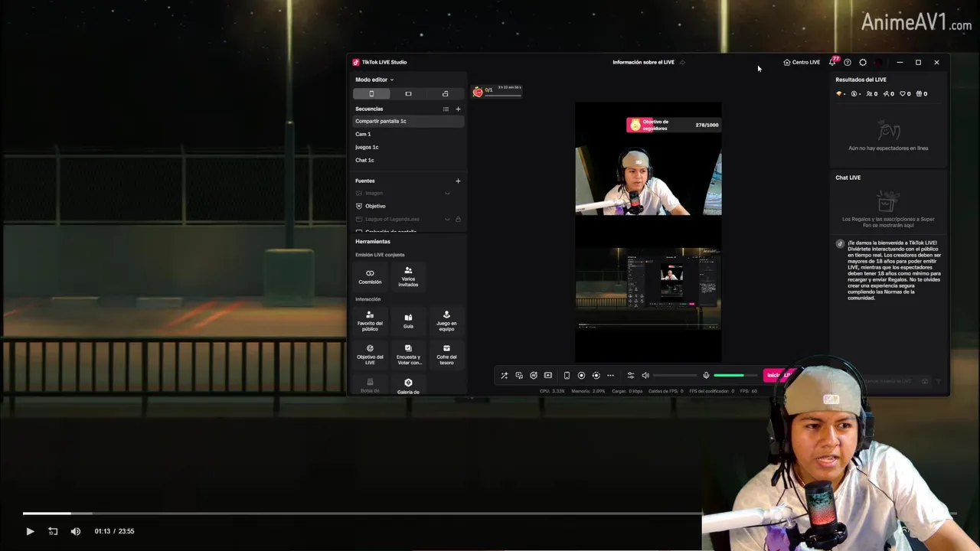This screenshot has width=980, height=551.
Task: Select the Compartir pantalla 1c sequence
Action: click(408, 121)
